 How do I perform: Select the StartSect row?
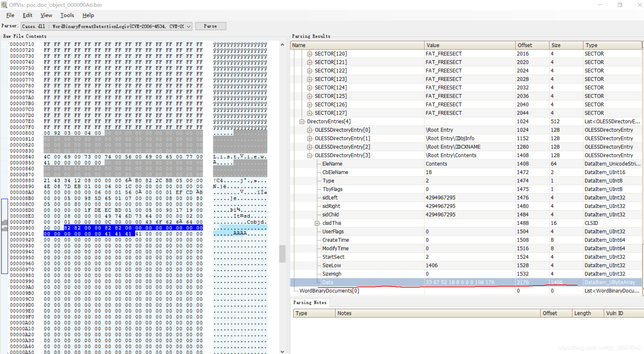(x=466, y=257)
